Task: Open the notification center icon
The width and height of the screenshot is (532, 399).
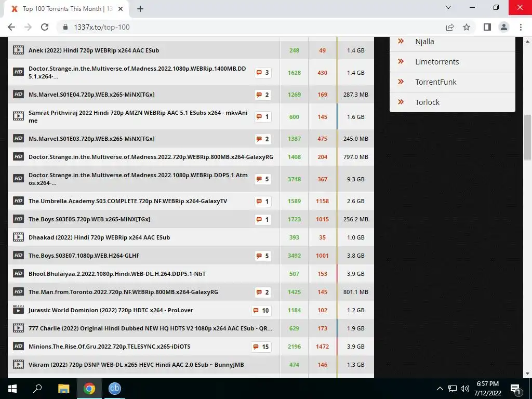Action: click(515, 389)
